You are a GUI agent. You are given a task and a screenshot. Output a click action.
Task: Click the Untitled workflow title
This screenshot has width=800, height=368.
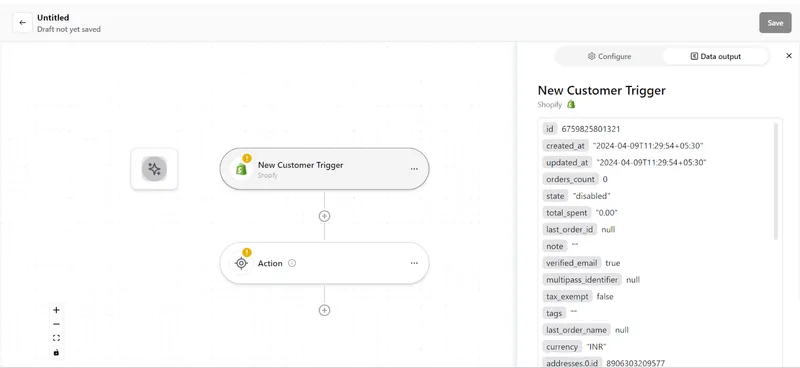point(53,18)
